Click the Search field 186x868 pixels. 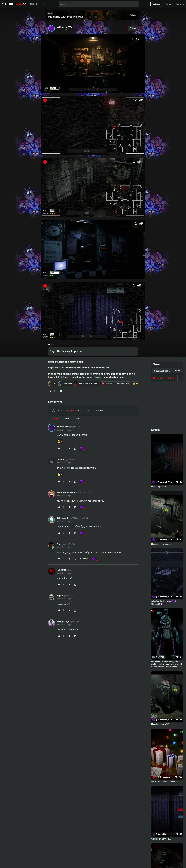coord(99,4)
